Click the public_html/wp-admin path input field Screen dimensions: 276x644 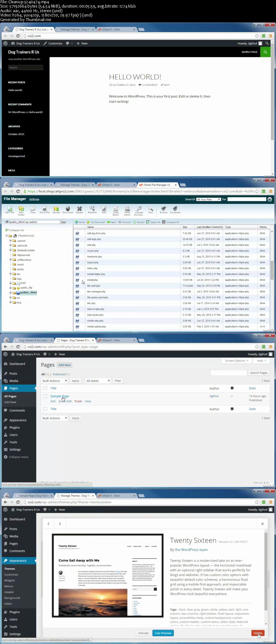[x=34, y=222]
